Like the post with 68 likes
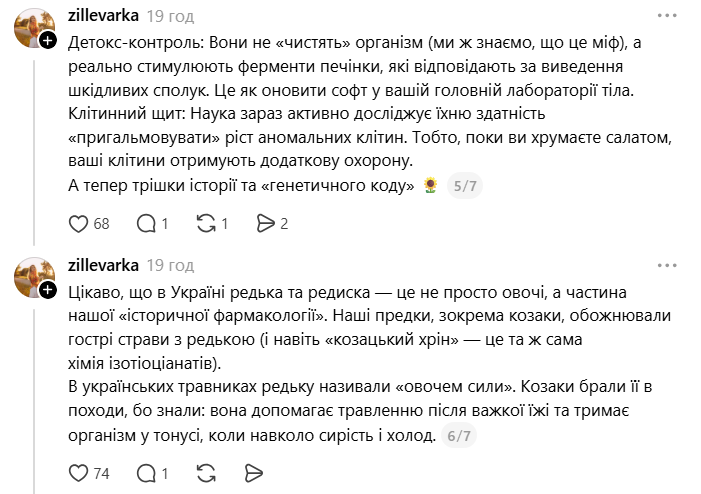The width and height of the screenshot is (701, 494). coord(79,224)
